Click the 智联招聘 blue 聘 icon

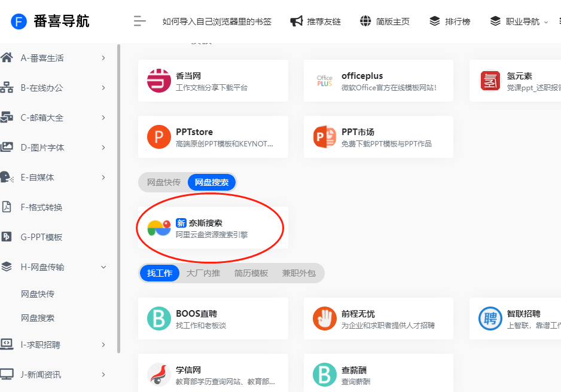pyautogui.click(x=490, y=318)
